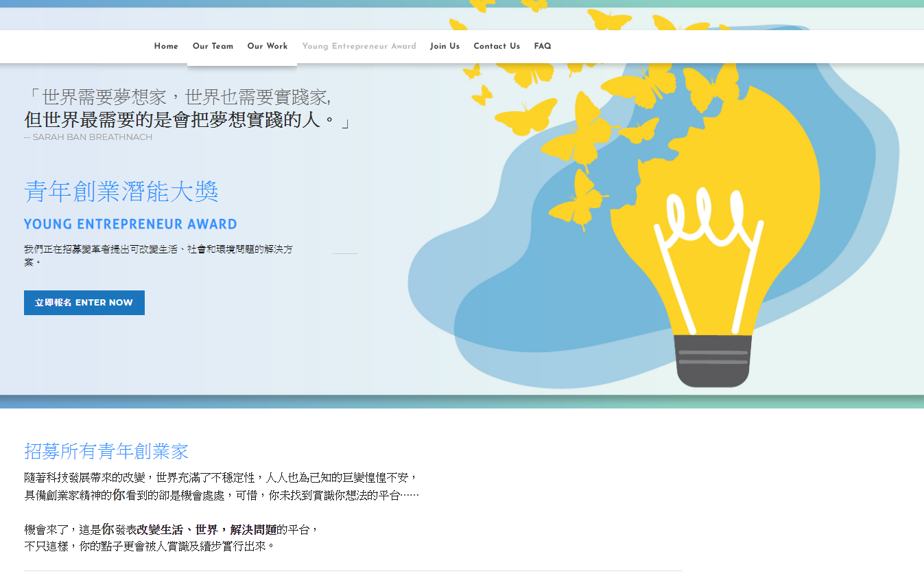This screenshot has width=924, height=576.
Task: Go to the Our Team page
Action: [x=213, y=47]
